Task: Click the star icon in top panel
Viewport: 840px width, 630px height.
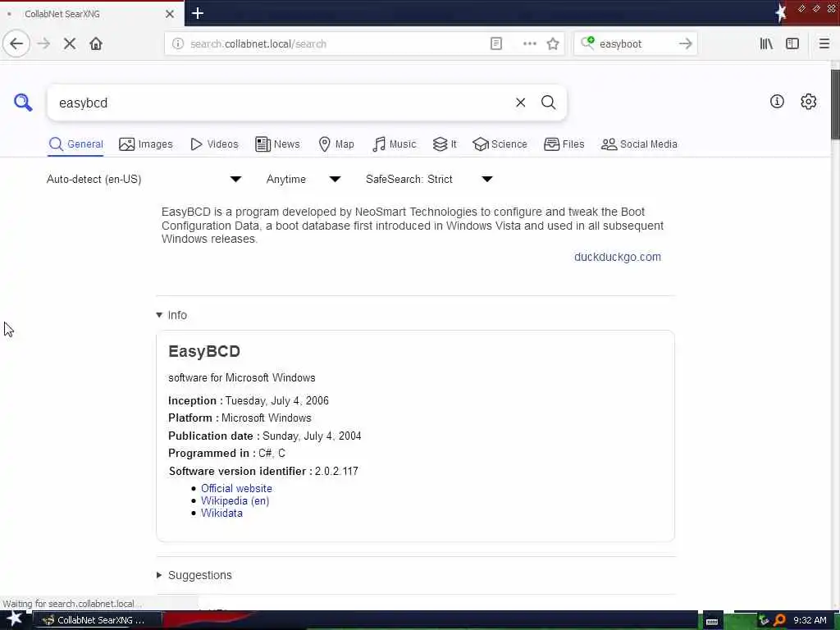Action: 781,13
